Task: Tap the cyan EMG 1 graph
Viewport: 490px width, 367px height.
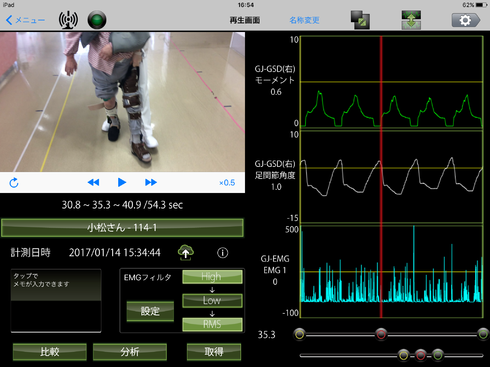Action: coord(392,271)
